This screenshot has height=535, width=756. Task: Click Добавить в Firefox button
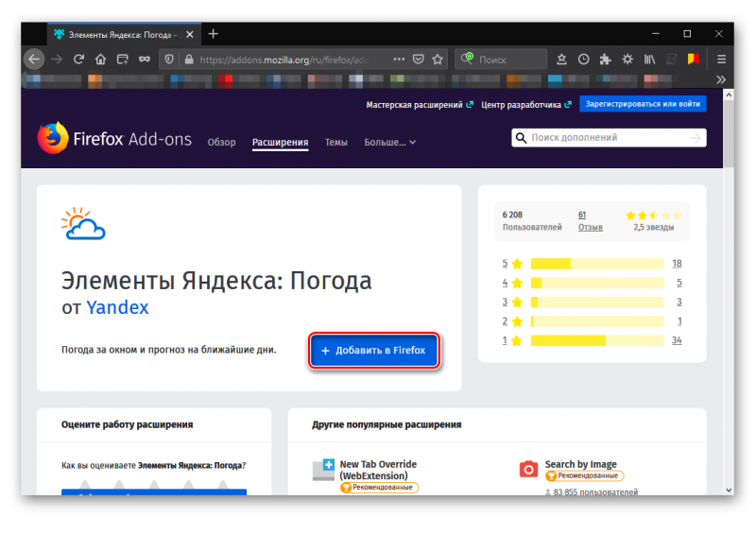pyautogui.click(x=373, y=351)
